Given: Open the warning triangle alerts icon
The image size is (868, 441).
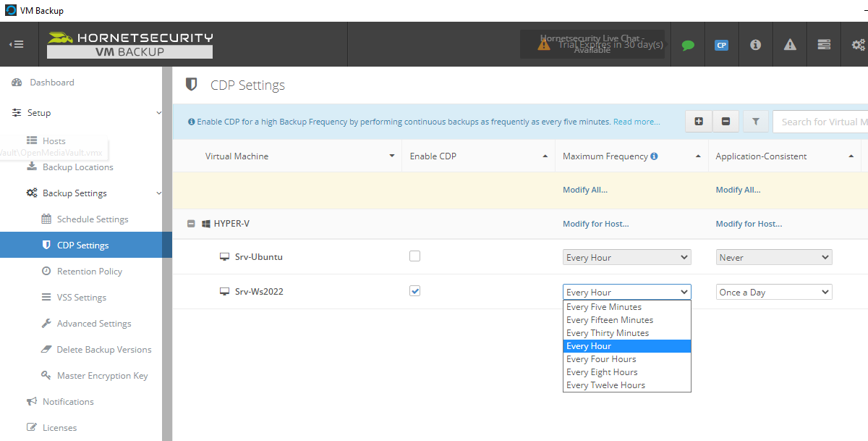Looking at the screenshot, I should pyautogui.click(x=790, y=44).
